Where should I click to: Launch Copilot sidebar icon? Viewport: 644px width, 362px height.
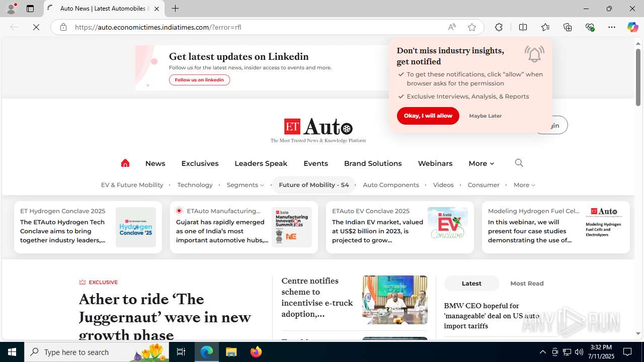coord(632,27)
